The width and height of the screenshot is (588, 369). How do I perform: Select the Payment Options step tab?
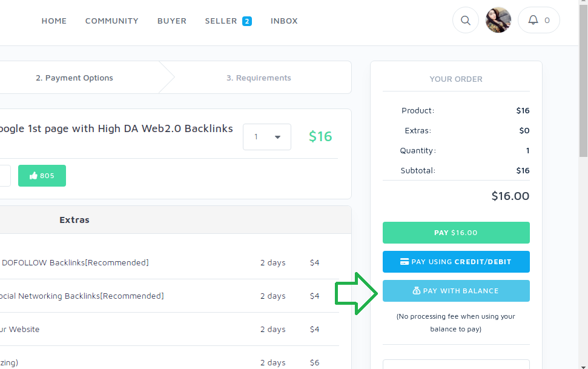pos(74,78)
